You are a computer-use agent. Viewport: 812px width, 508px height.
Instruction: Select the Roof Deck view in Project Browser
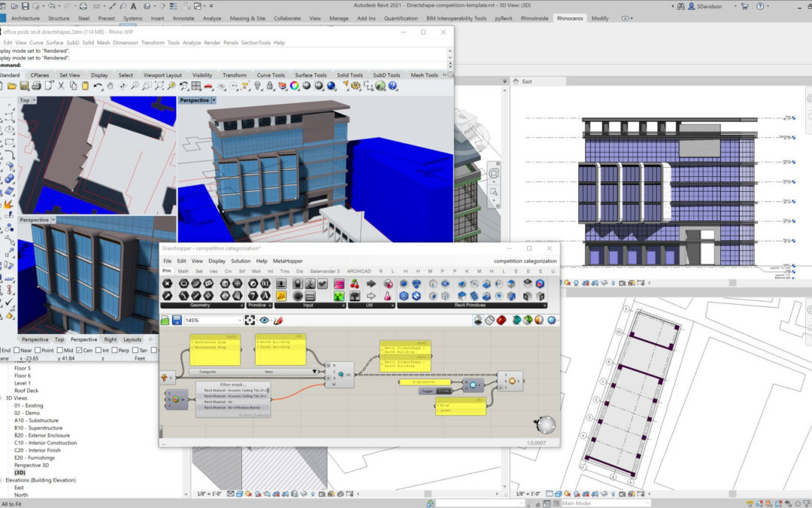coord(26,391)
